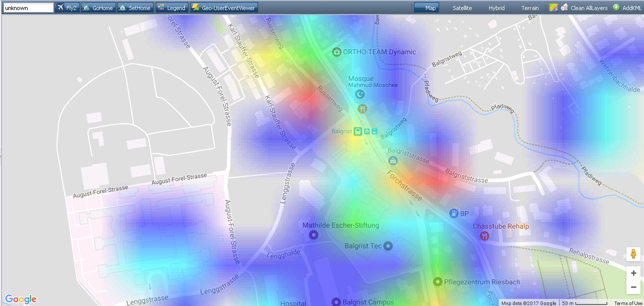
Task: Zoom out with the minus button
Action: (633, 287)
